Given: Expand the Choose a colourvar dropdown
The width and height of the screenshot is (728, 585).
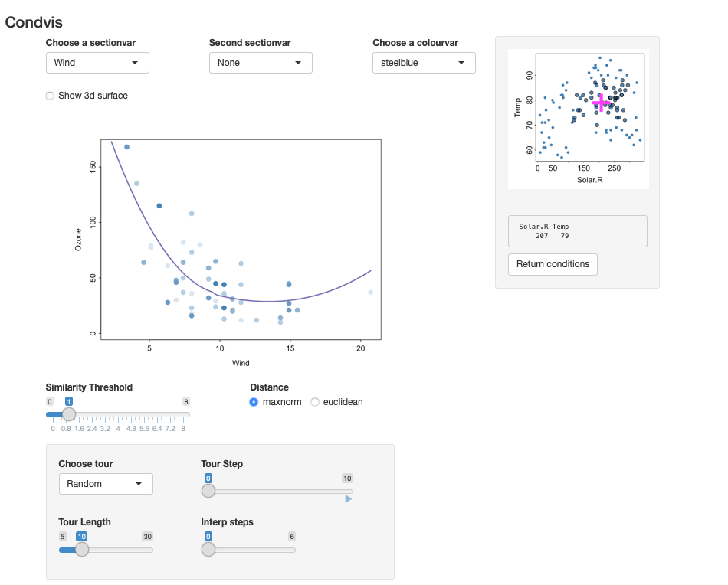Looking at the screenshot, I should [x=424, y=63].
